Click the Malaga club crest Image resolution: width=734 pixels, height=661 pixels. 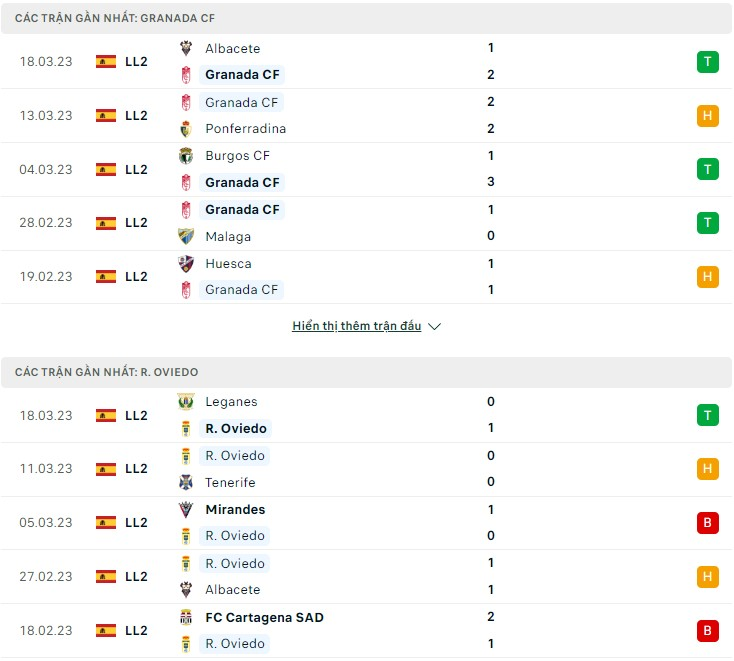(x=186, y=236)
